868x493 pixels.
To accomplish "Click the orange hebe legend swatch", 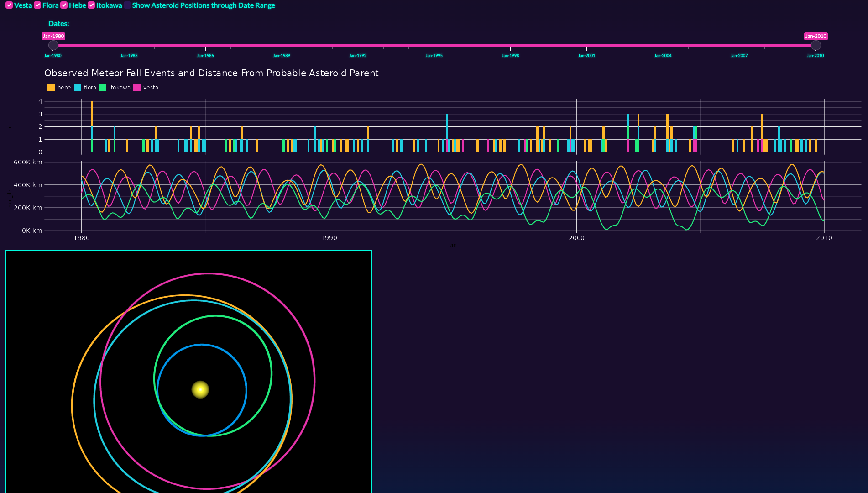I will click(51, 88).
